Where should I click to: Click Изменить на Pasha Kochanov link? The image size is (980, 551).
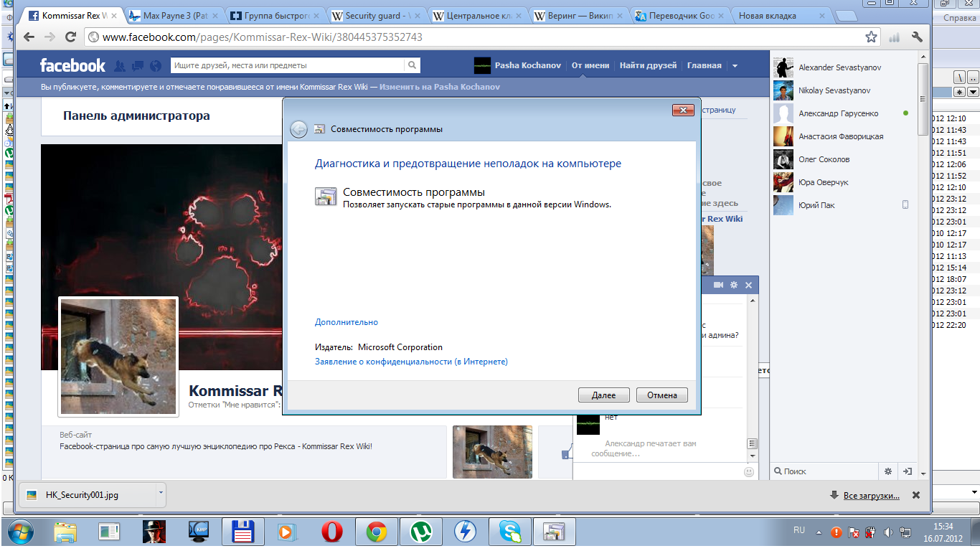pyautogui.click(x=439, y=87)
